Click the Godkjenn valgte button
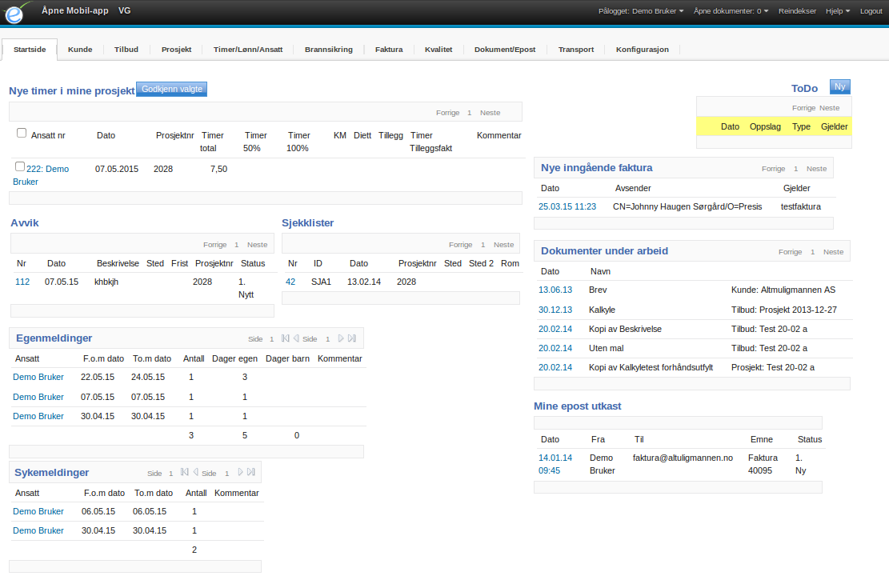This screenshot has height=588, width=889. [x=172, y=89]
